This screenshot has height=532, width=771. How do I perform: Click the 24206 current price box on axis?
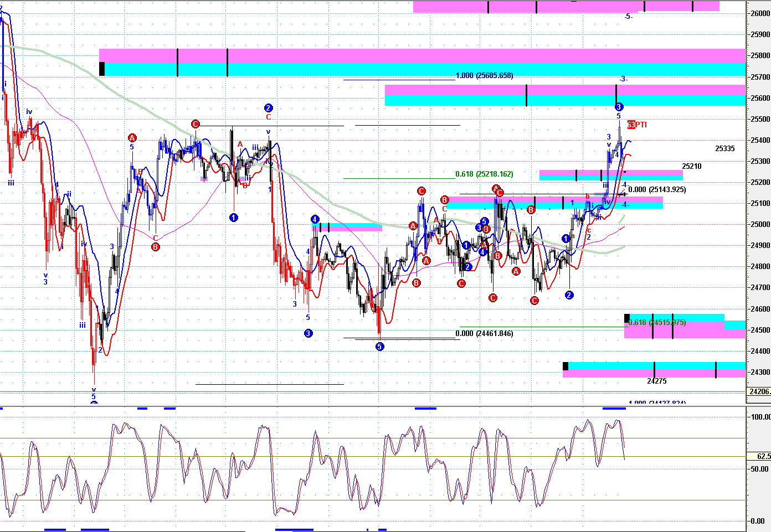point(758,391)
